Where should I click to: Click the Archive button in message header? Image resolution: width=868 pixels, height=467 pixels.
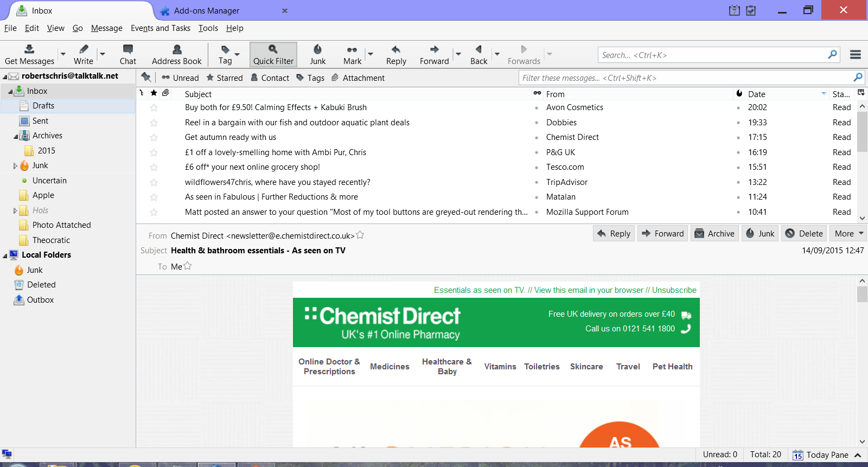[x=714, y=234]
